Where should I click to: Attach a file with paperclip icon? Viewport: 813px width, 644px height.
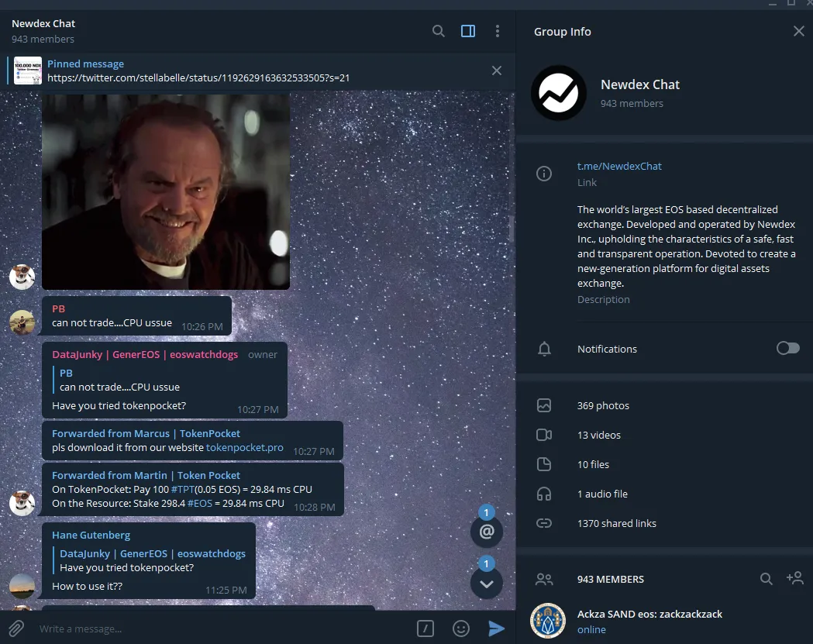(16, 629)
